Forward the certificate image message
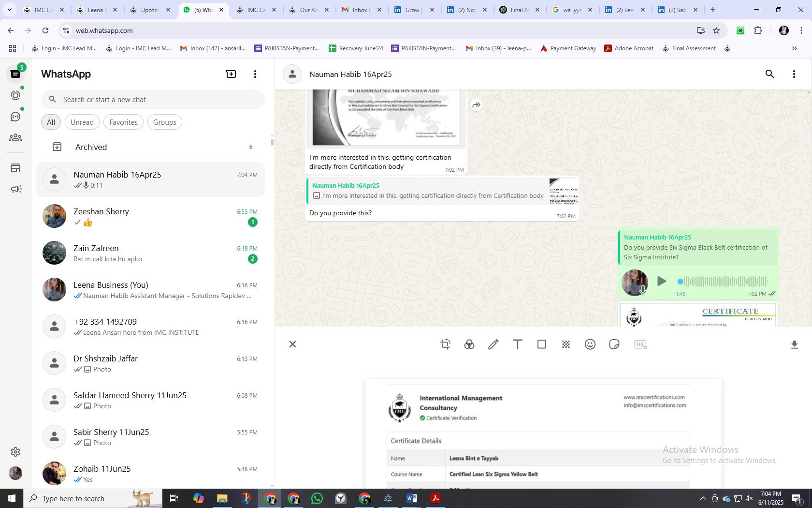 point(476,105)
